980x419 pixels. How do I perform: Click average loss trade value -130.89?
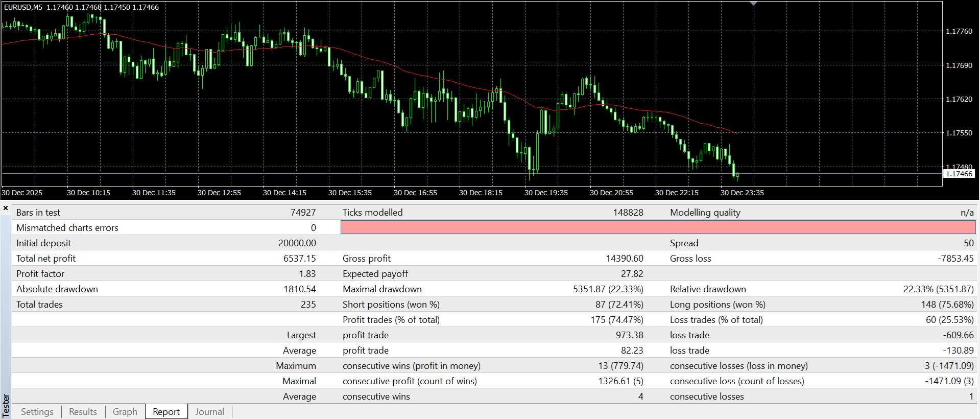[x=959, y=351]
